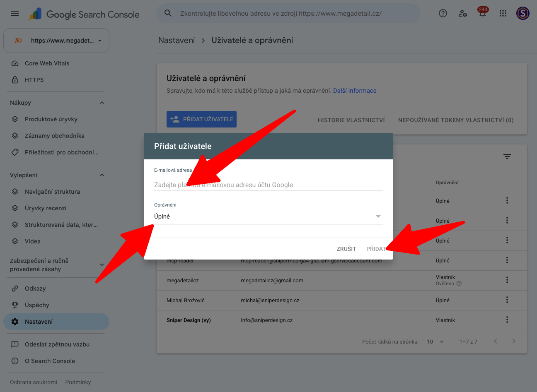Open HISTORIE VLASTNICTVÍ
The image size is (537, 392).
351,120
